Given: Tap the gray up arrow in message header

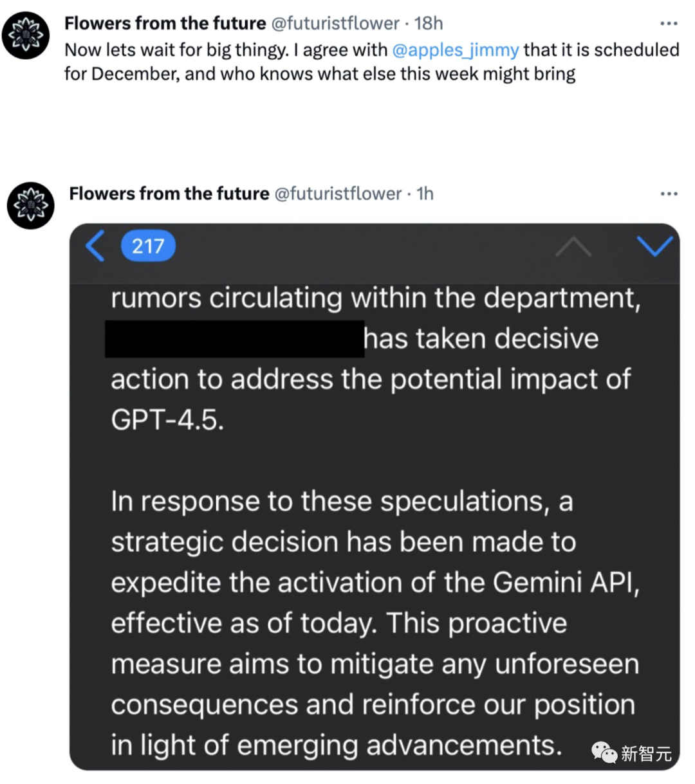Looking at the screenshot, I should 573,246.
